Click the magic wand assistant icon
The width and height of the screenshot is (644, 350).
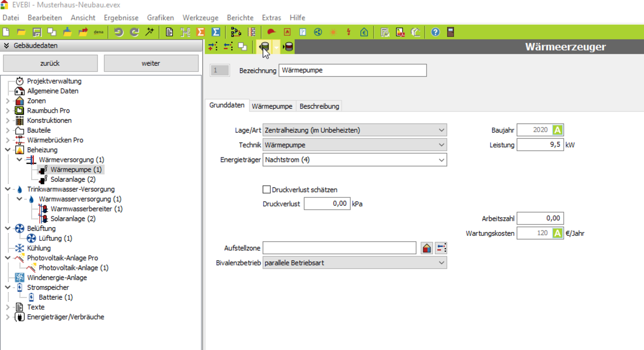(150, 32)
